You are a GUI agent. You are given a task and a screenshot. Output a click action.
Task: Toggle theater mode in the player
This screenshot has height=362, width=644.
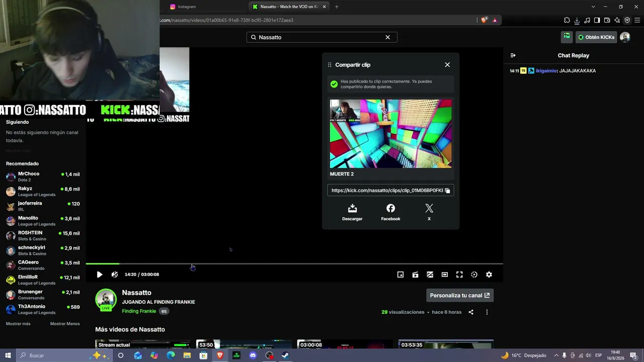pos(445,275)
